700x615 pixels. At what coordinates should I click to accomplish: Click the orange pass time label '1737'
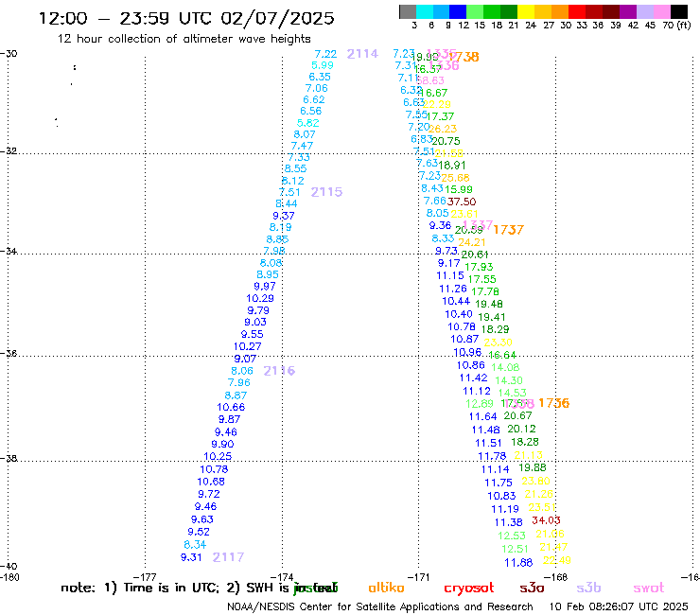[x=509, y=230]
